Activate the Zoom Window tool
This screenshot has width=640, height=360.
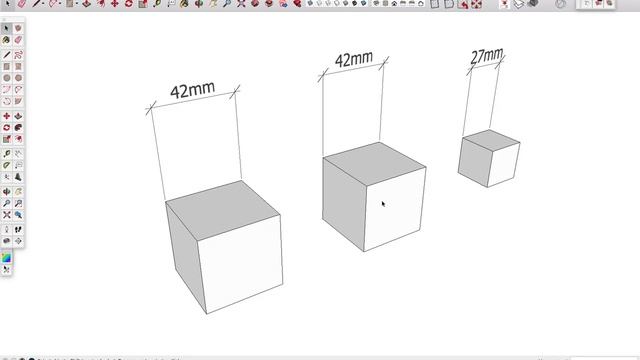click(x=18, y=203)
